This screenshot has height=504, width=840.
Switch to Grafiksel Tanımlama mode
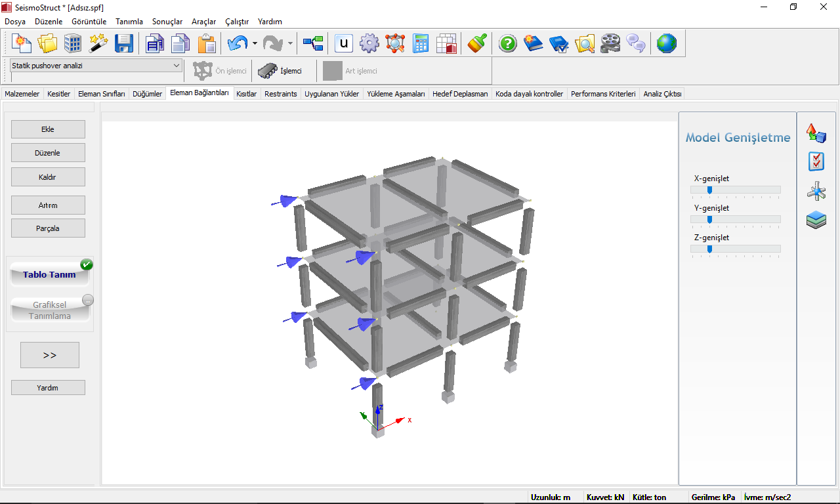50,310
